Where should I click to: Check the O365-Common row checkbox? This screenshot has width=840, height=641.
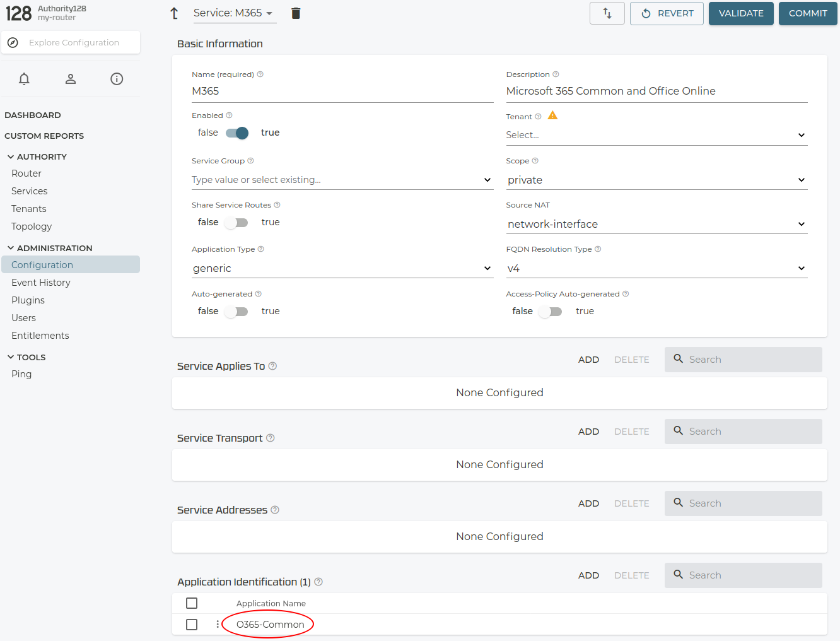(192, 624)
